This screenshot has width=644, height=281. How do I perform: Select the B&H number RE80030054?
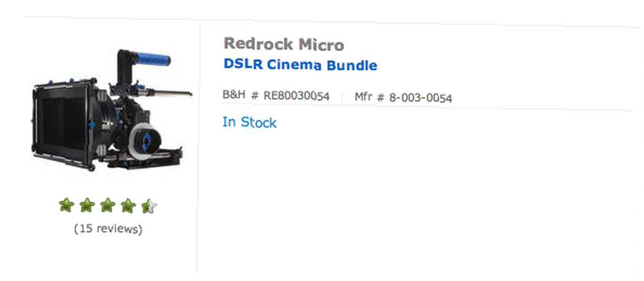(296, 96)
